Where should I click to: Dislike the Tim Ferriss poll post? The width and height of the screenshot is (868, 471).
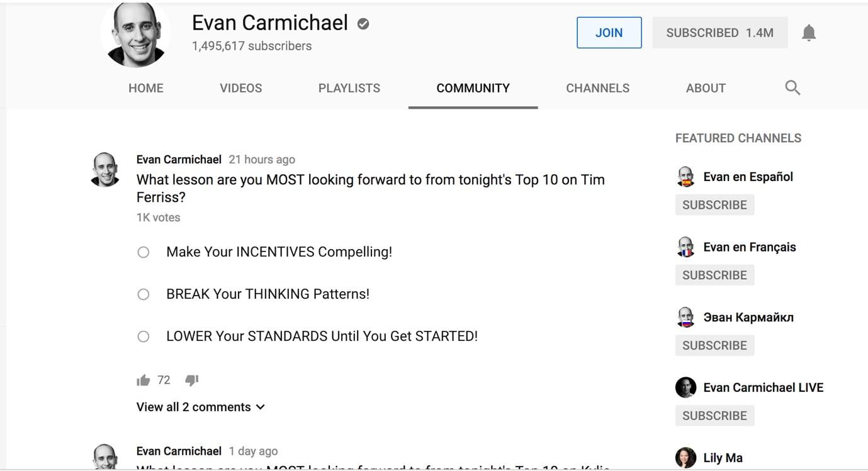[x=192, y=380]
